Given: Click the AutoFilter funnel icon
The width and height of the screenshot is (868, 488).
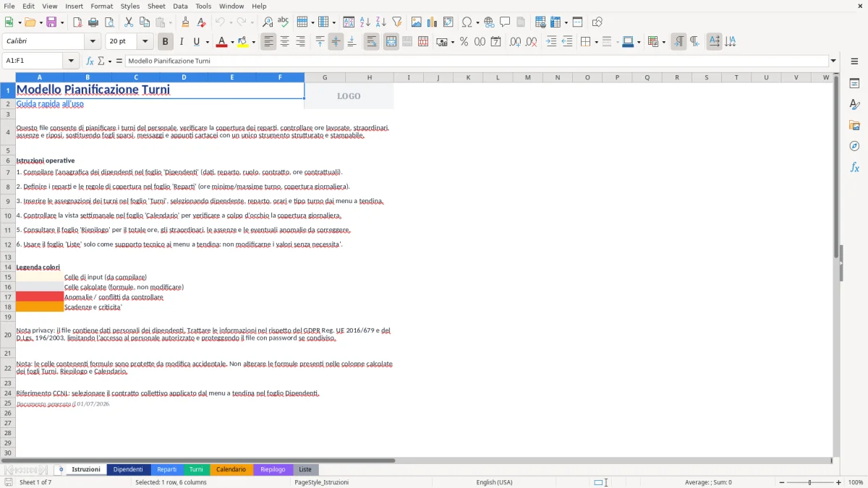Looking at the screenshot, I should [396, 22].
